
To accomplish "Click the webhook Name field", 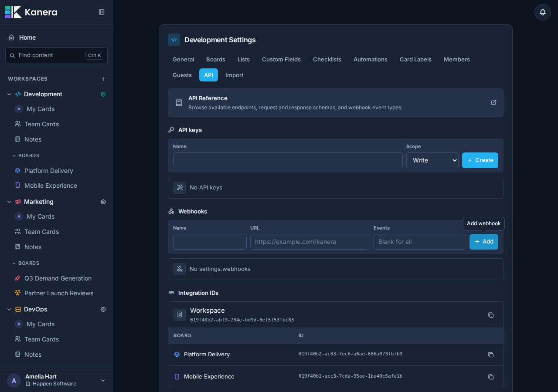I will tap(210, 242).
